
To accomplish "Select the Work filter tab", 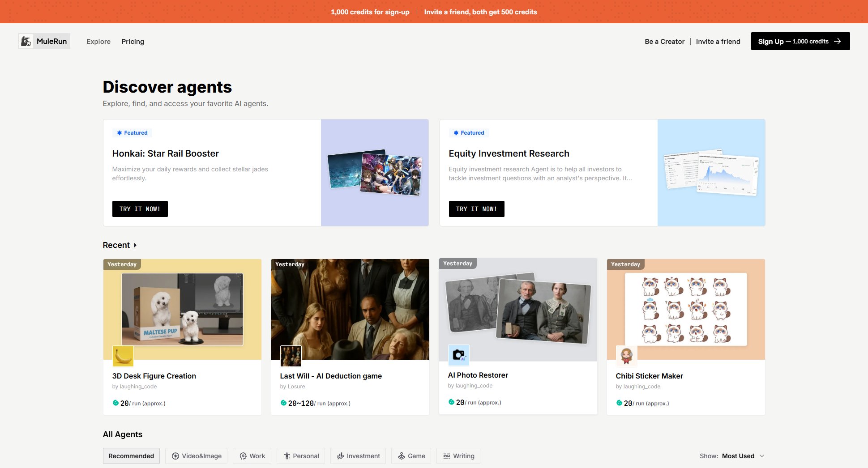I will coord(252,456).
